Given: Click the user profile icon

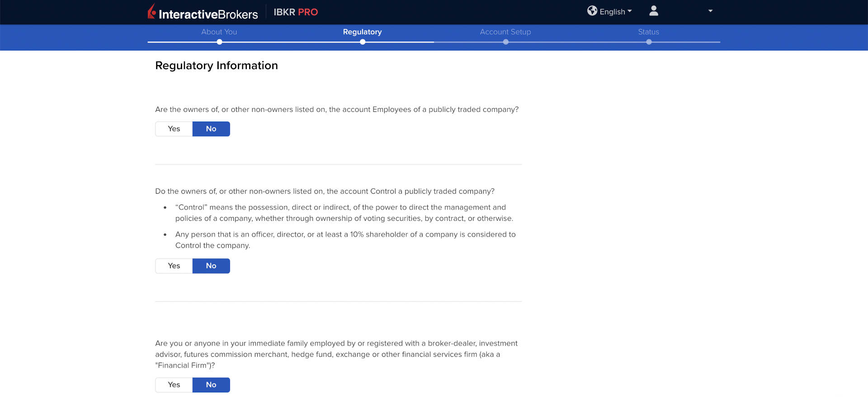Looking at the screenshot, I should 653,11.
